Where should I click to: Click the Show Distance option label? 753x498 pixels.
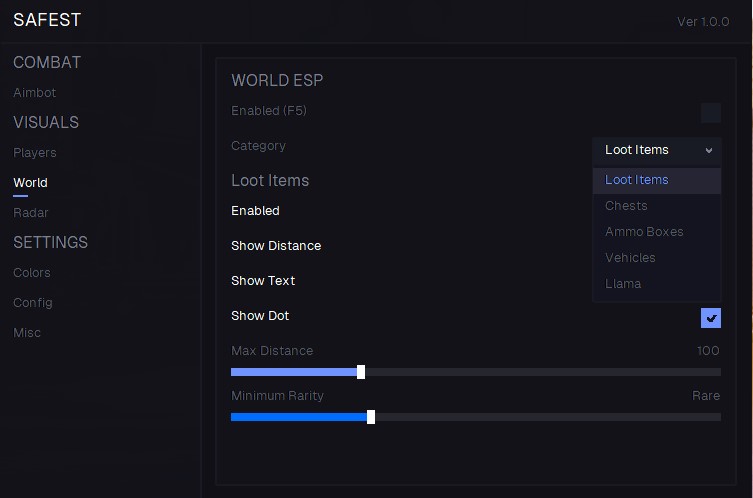pos(276,246)
